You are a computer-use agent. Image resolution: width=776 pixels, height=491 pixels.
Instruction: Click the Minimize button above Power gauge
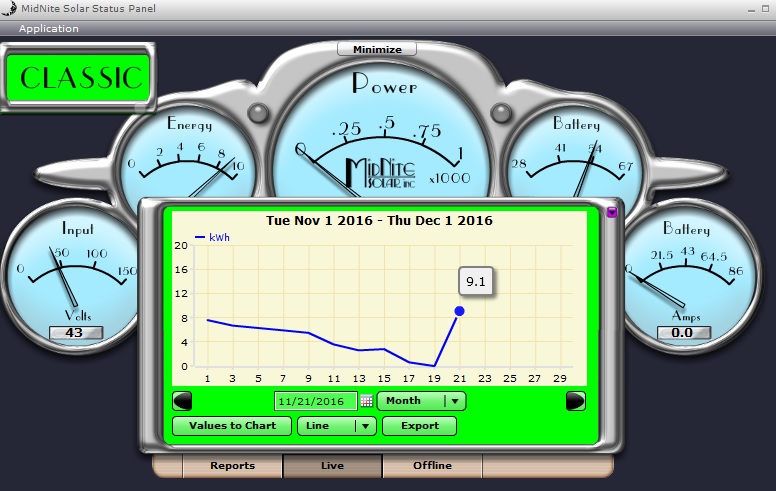coord(377,49)
